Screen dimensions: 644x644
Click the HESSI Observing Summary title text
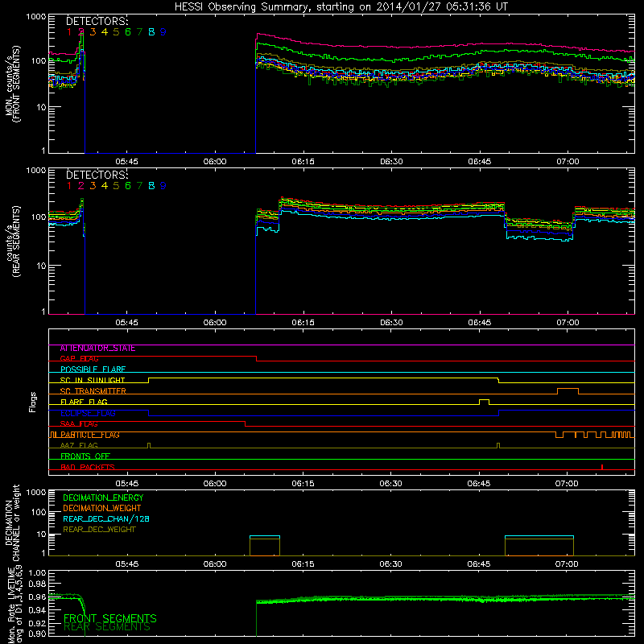click(x=341, y=6)
